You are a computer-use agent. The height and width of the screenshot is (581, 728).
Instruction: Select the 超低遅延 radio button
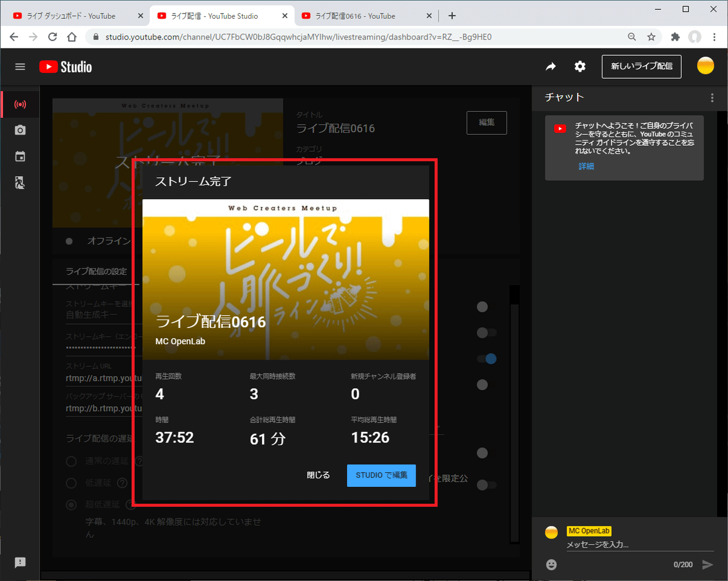(x=71, y=505)
